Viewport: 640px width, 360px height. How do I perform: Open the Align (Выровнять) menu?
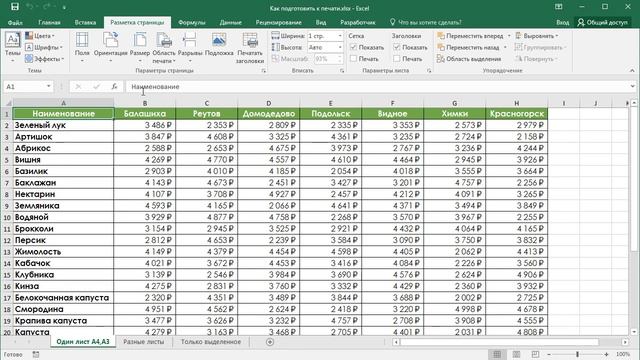[537, 36]
